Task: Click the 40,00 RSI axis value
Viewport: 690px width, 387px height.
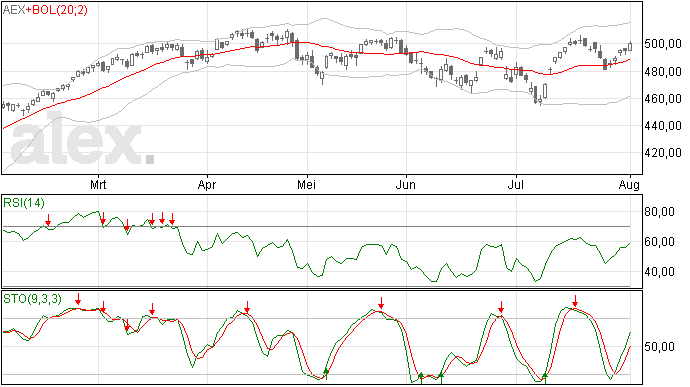Action: pos(659,272)
